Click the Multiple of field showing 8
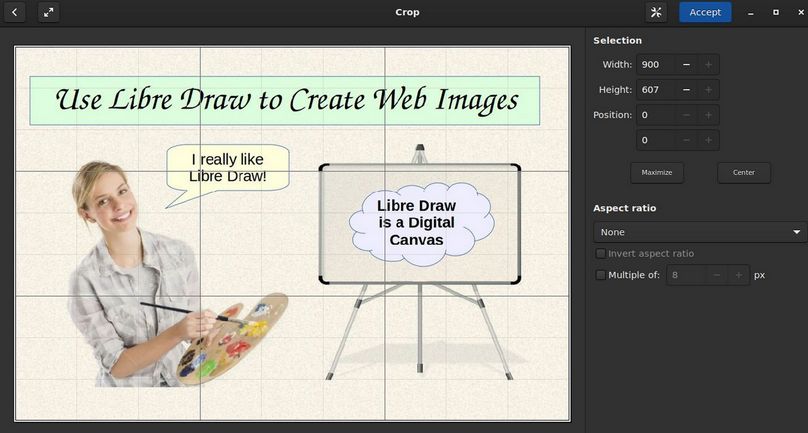808x433 pixels. tap(686, 275)
